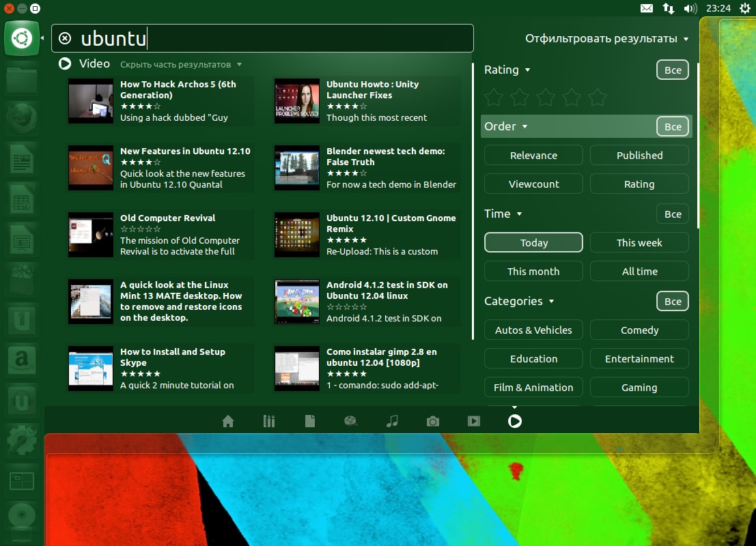Viewport: 756px width, 546px height.
Task: Click the Video category header icon
Action: pos(65,63)
